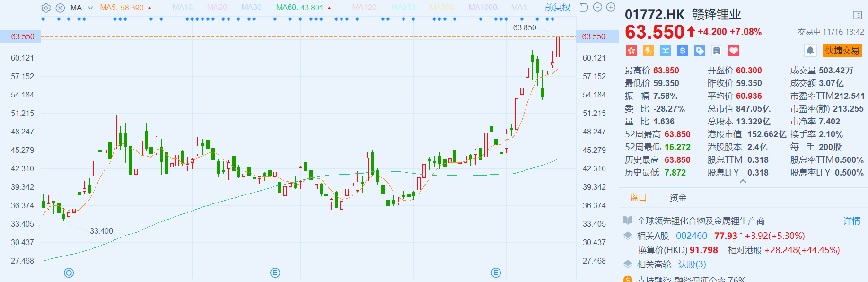Click the right E event marker on timeline
868x282 pixels.
point(496,273)
